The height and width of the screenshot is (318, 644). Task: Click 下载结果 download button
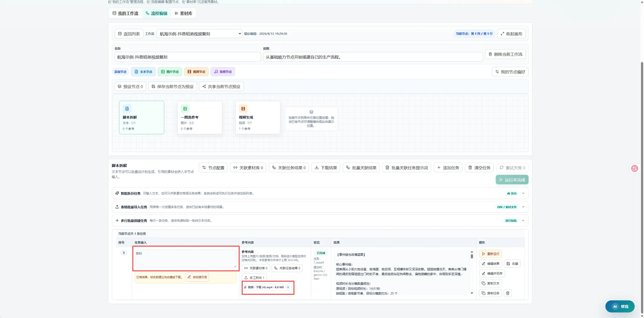326,168
